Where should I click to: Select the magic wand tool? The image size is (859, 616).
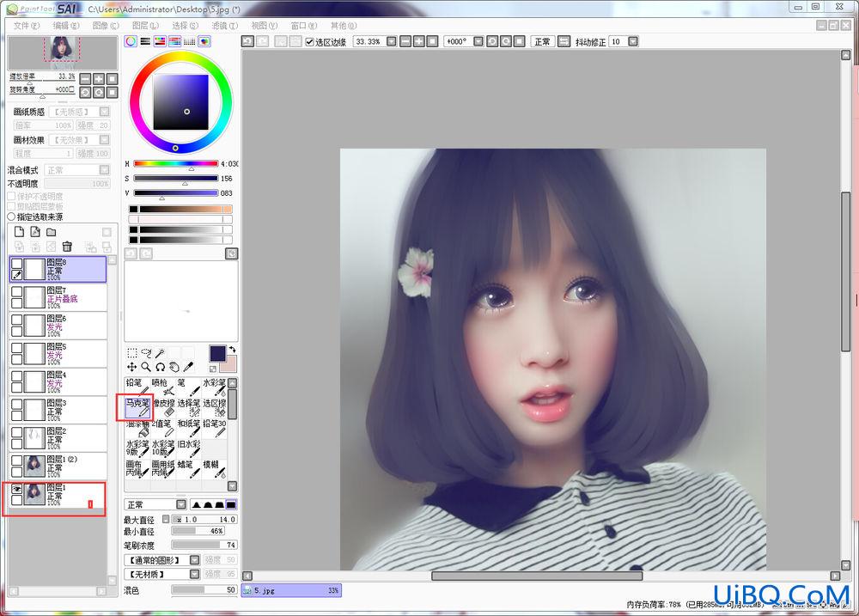pyautogui.click(x=160, y=353)
